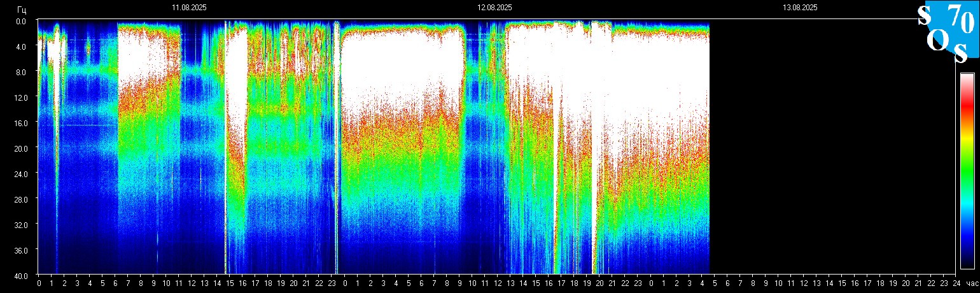Image resolution: width=980 pixels, height=293 pixels.
Task: Click the 32.0 frequency axis value
Action: tap(20, 224)
